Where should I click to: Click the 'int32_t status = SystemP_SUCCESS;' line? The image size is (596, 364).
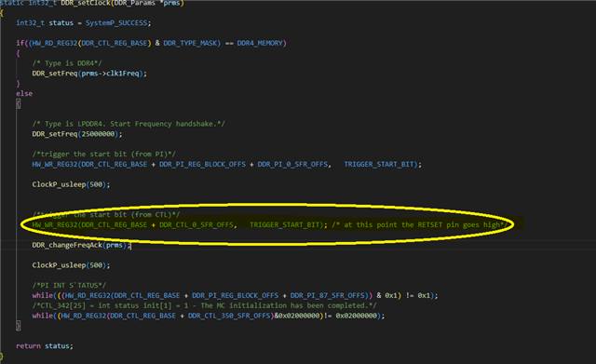(x=83, y=22)
